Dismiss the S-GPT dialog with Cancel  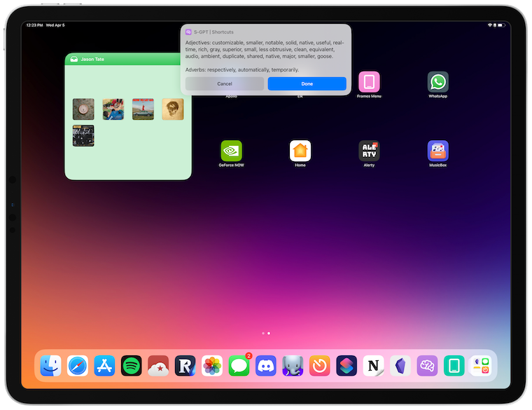coord(225,83)
